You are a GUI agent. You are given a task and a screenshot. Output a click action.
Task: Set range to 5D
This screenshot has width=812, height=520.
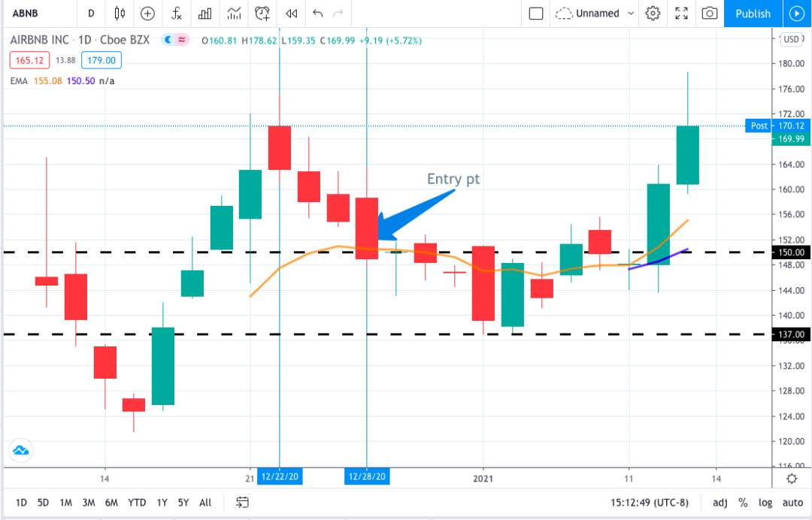pyautogui.click(x=43, y=503)
